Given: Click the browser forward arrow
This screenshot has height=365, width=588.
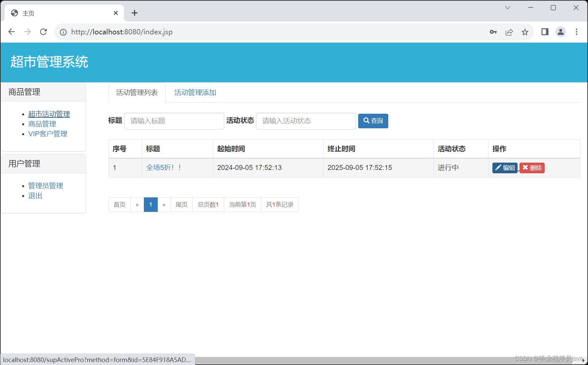Looking at the screenshot, I should [x=27, y=32].
